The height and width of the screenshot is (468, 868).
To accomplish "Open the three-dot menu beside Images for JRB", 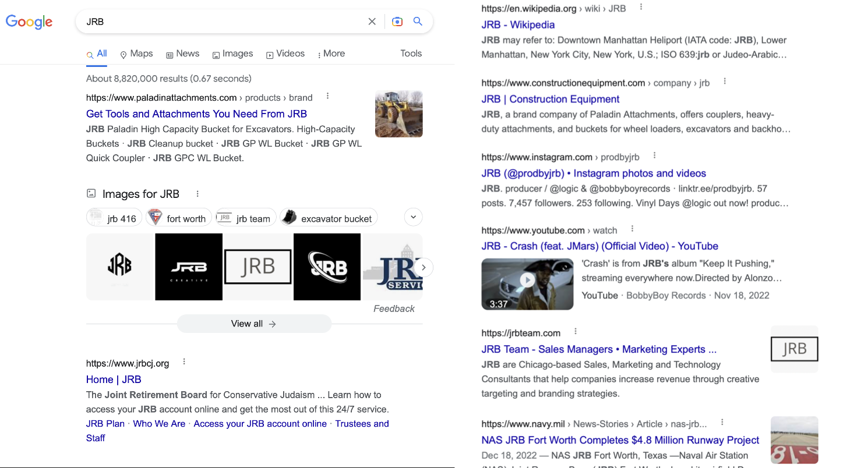I will point(197,194).
